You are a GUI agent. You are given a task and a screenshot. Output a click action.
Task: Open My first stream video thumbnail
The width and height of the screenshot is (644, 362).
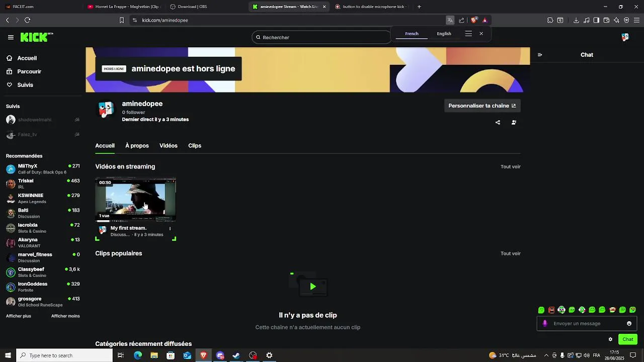[x=136, y=200]
